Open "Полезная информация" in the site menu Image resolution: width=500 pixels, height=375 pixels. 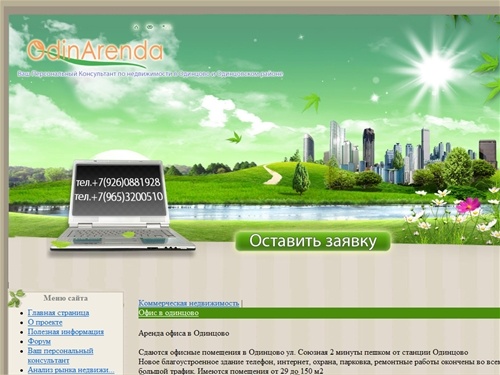66,332
